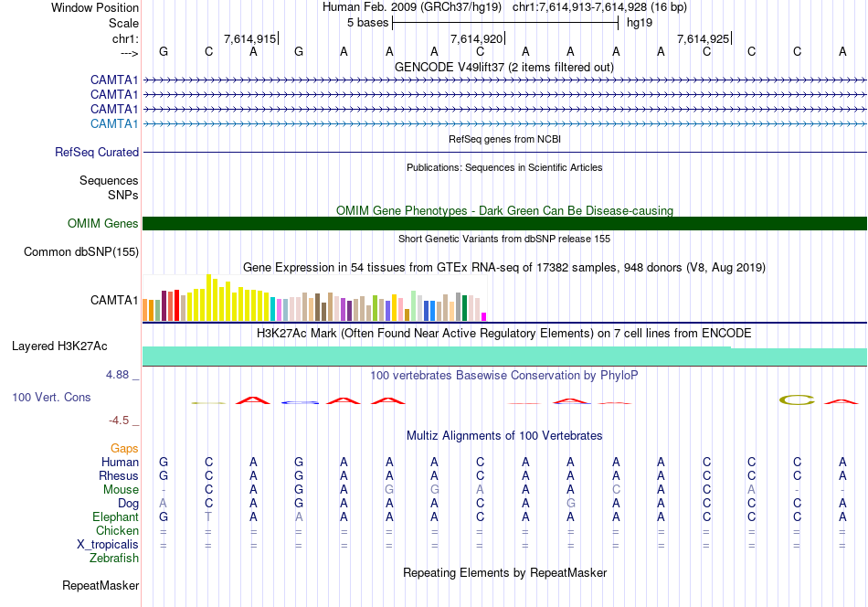Open Short Genetic Variants dbSNP title
This screenshot has width=868, height=607.
click(504, 239)
